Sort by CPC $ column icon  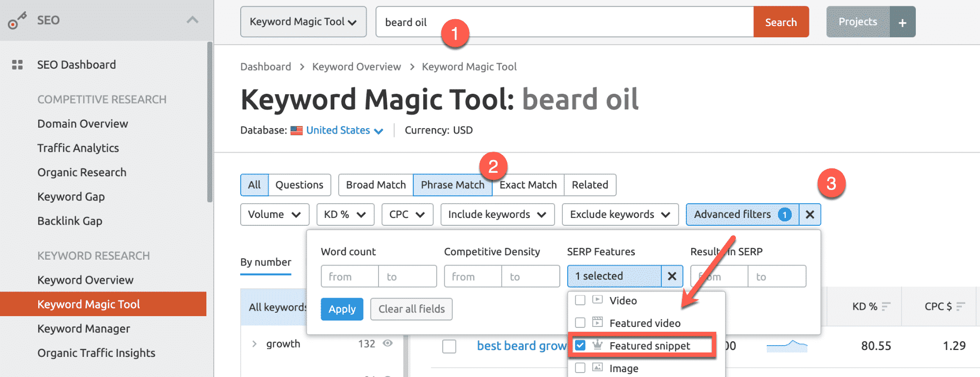click(960, 307)
